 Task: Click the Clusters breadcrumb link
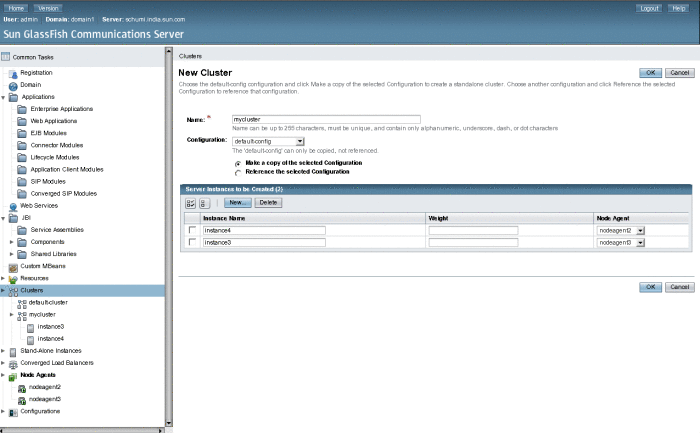click(190, 56)
